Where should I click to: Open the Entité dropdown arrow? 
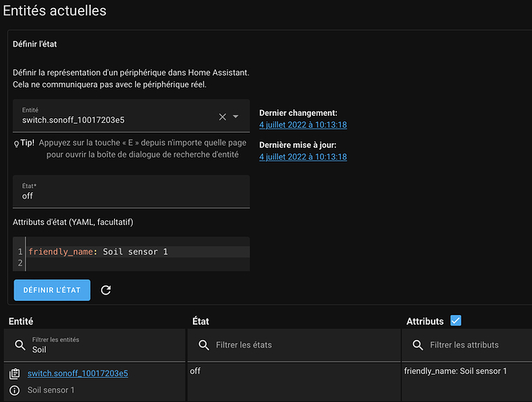235,117
